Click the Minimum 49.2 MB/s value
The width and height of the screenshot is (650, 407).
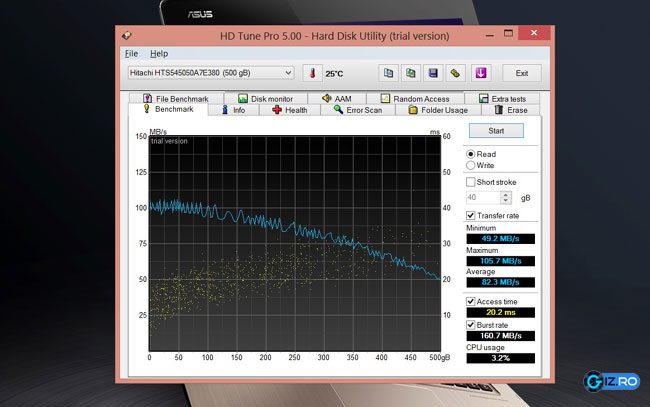pos(500,239)
